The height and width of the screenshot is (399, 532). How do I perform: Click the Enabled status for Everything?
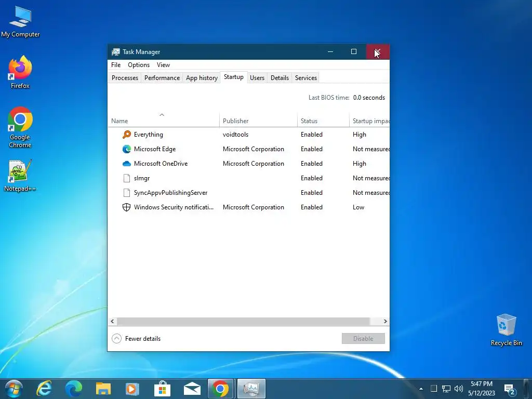point(312,135)
